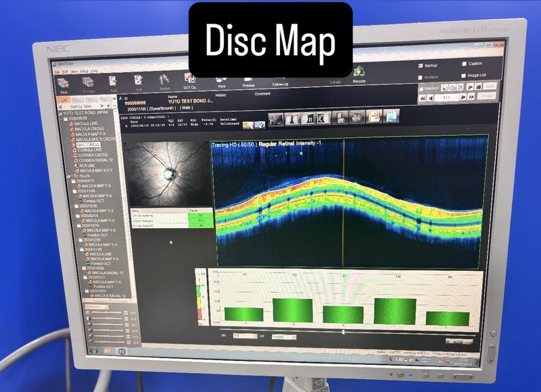
Task: Click the icon with eye symbol in scan toolbar
Action: pos(340,118)
